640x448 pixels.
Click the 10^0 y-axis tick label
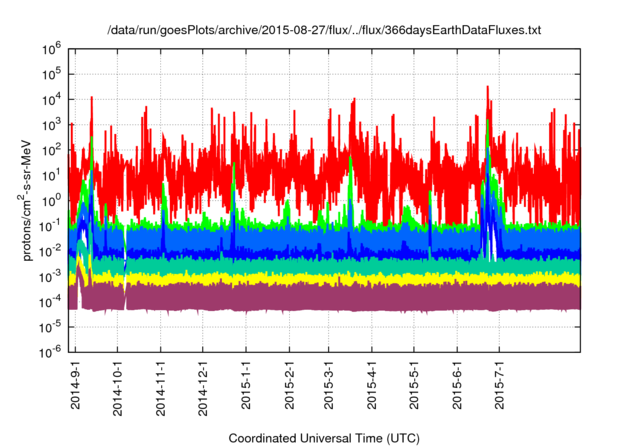click(51, 201)
